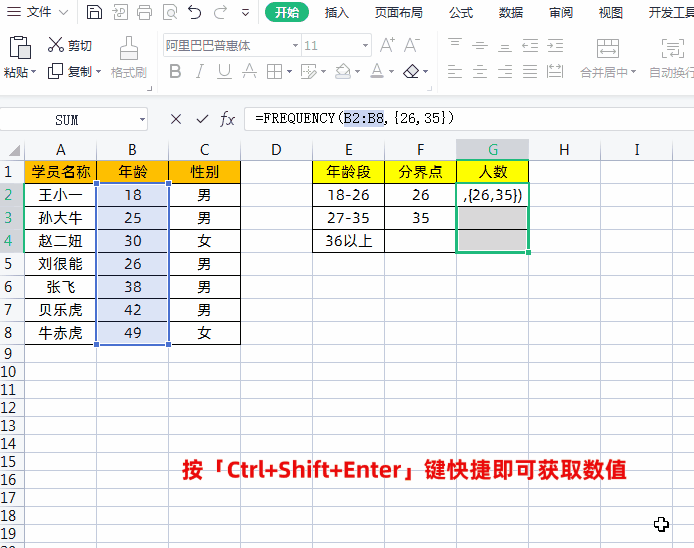Viewport: 694px width, 548px height.
Task: Align cell content to top
Action: point(455,45)
